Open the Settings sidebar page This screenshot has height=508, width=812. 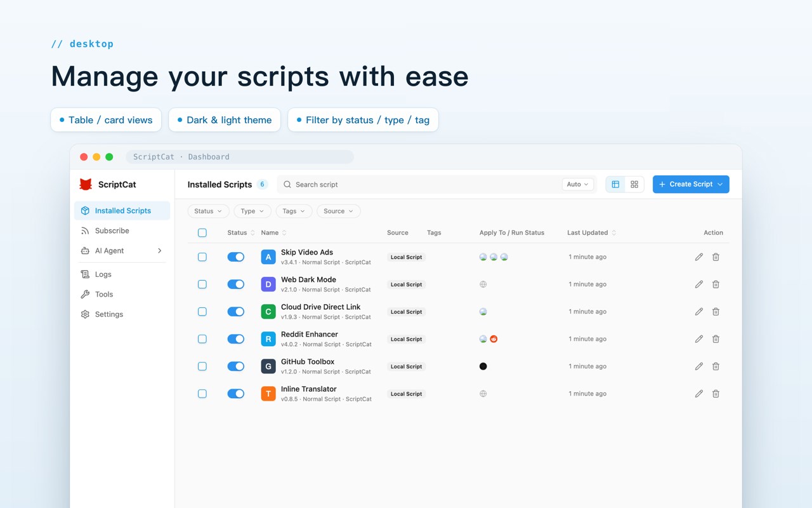click(x=122, y=314)
